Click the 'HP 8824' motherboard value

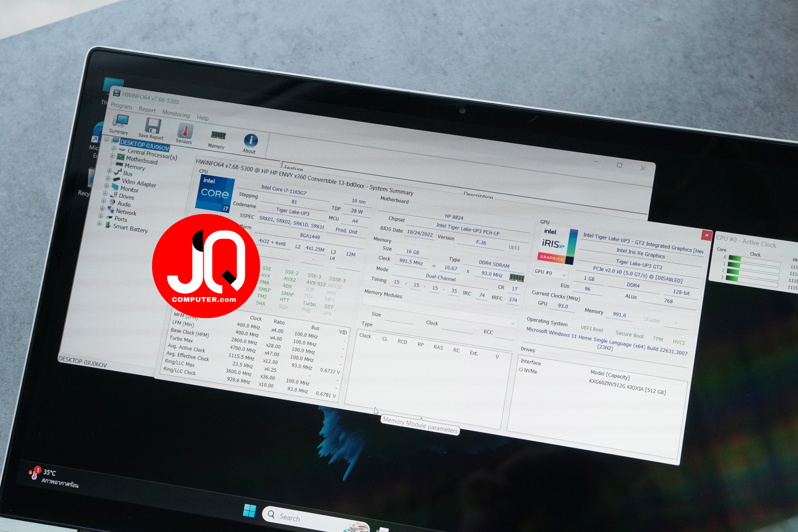pos(454,217)
